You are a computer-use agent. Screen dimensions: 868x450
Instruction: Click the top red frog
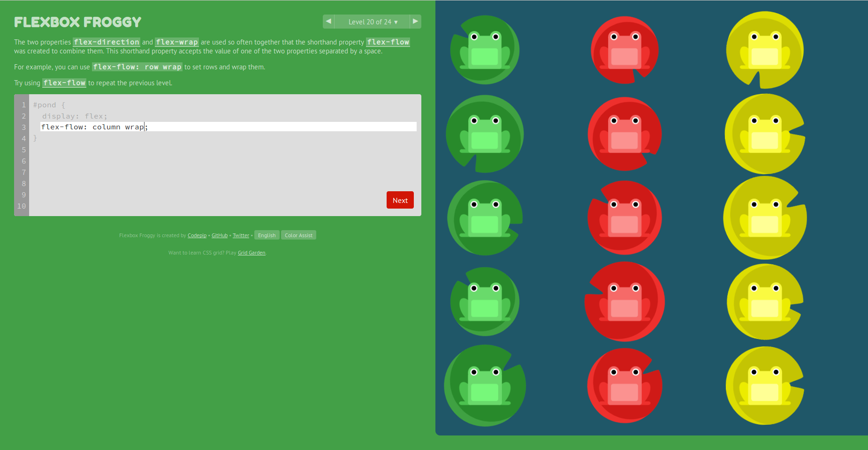tap(624, 50)
